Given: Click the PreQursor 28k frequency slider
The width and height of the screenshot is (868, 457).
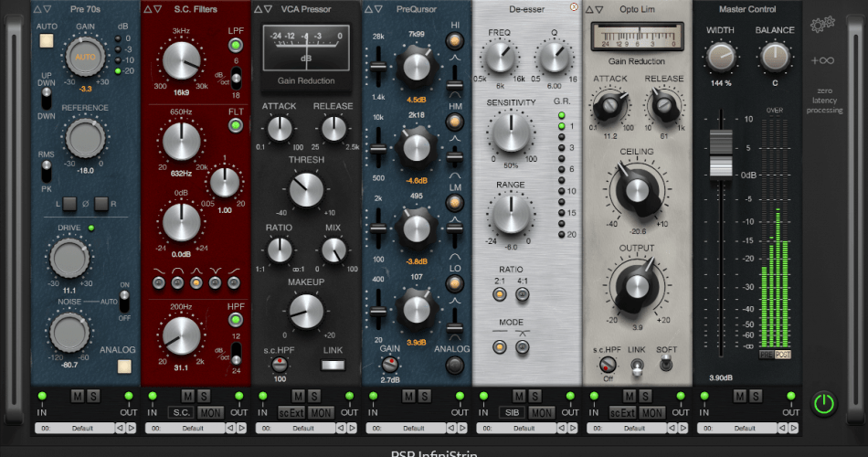Looking at the screenshot, I should point(378,67).
